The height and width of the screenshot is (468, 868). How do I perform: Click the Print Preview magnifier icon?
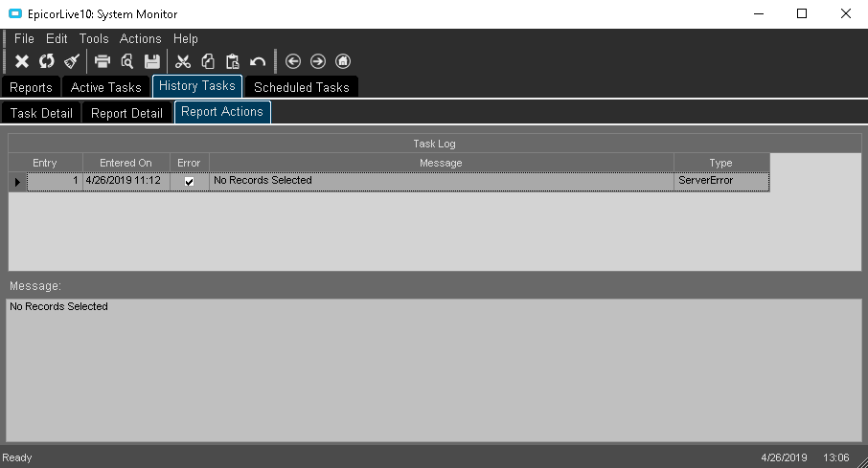[x=127, y=61]
